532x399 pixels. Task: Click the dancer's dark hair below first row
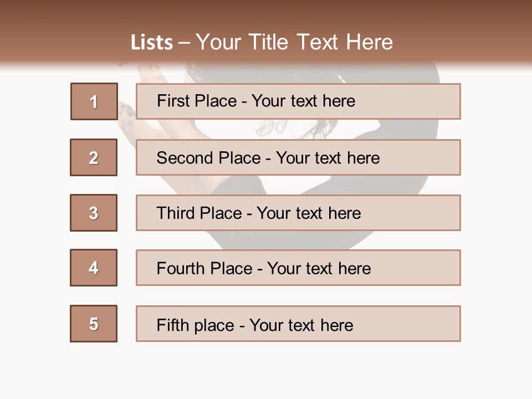[x=310, y=129]
